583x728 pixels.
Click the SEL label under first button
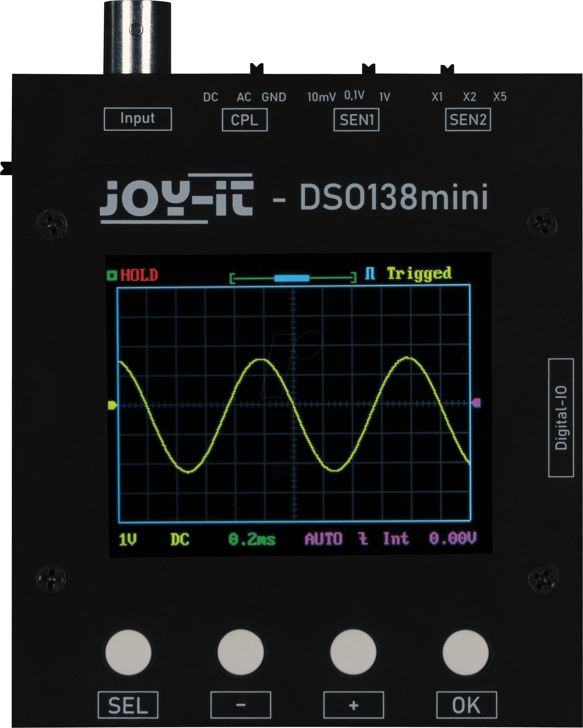pyautogui.click(x=128, y=705)
